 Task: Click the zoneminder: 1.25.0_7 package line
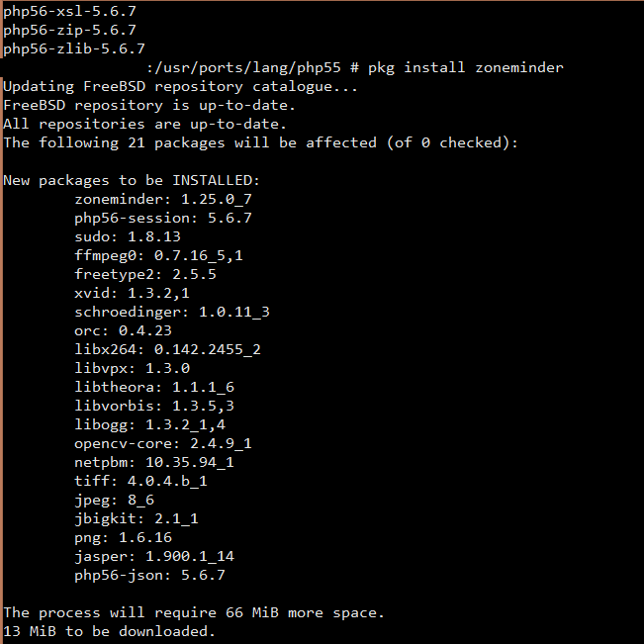point(163,199)
